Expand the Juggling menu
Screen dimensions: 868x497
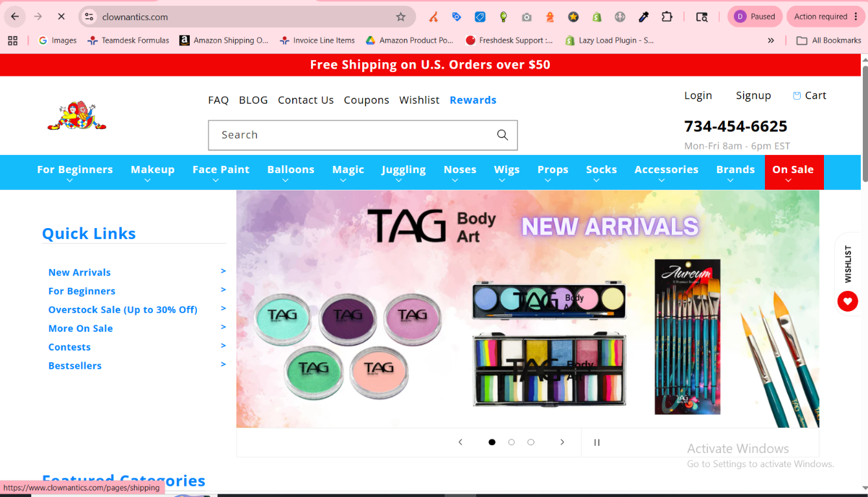(404, 172)
